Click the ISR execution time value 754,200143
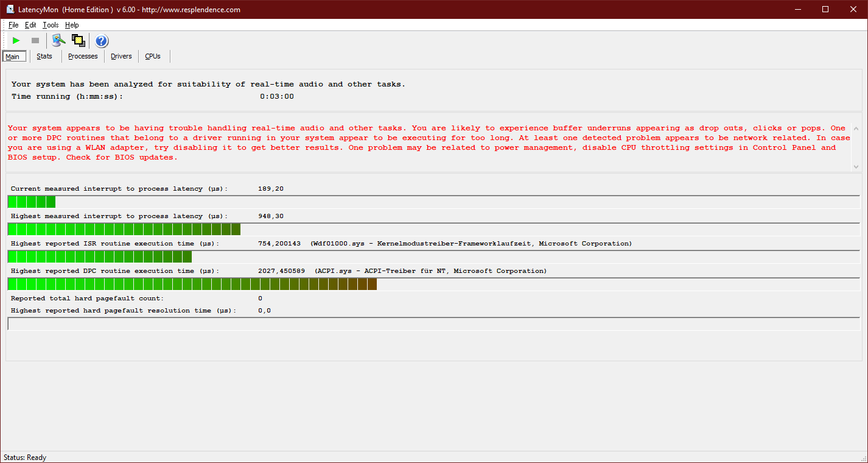This screenshot has height=463, width=868. [x=279, y=244]
